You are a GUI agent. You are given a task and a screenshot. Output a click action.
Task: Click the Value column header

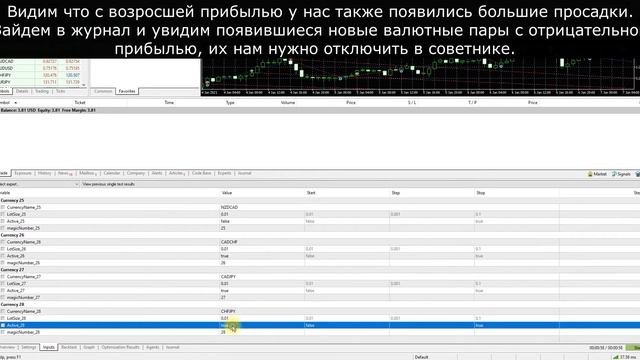227,193
